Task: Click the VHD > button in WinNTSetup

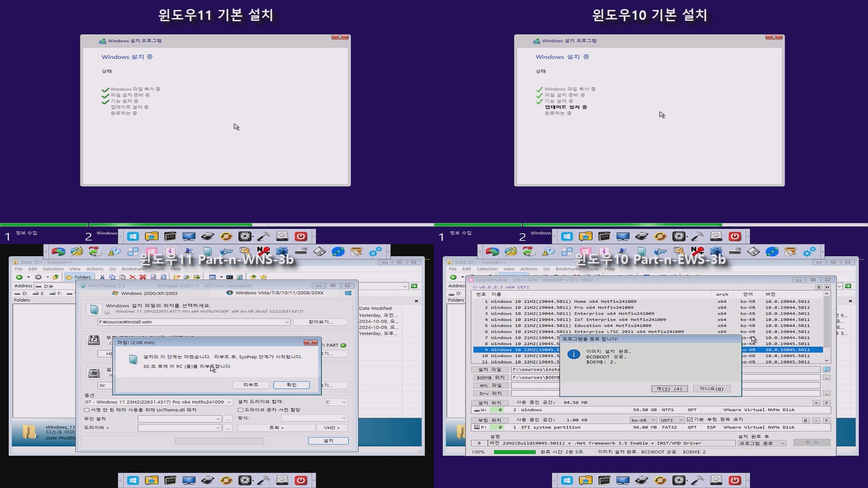Action: [331, 427]
